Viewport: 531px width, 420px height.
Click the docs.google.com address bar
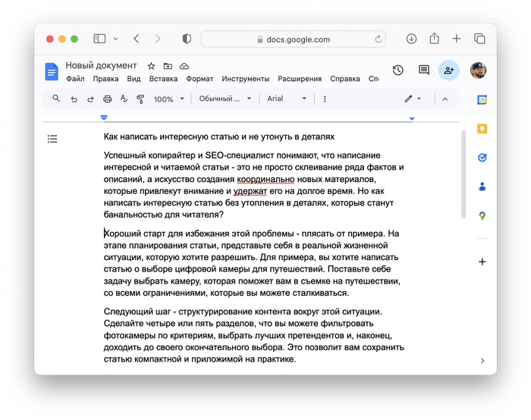pos(294,39)
